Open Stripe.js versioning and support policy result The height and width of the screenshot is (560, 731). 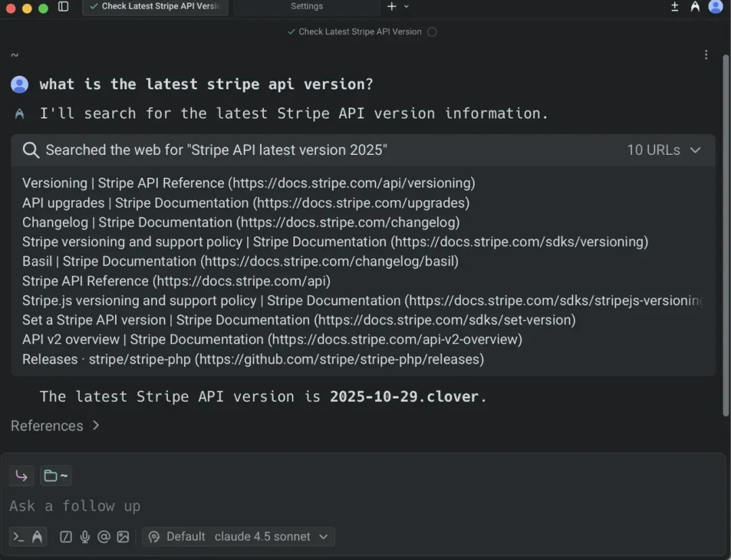pos(362,301)
